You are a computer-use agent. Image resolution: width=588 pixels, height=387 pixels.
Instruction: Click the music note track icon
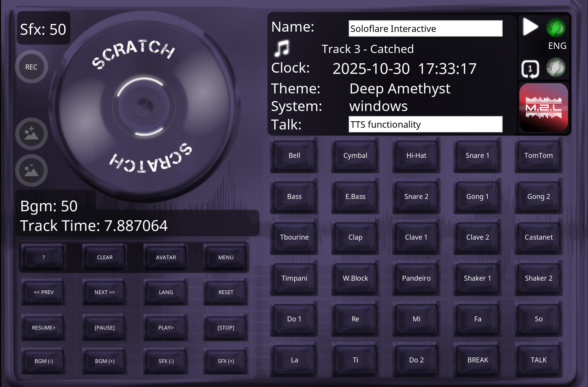tap(282, 49)
